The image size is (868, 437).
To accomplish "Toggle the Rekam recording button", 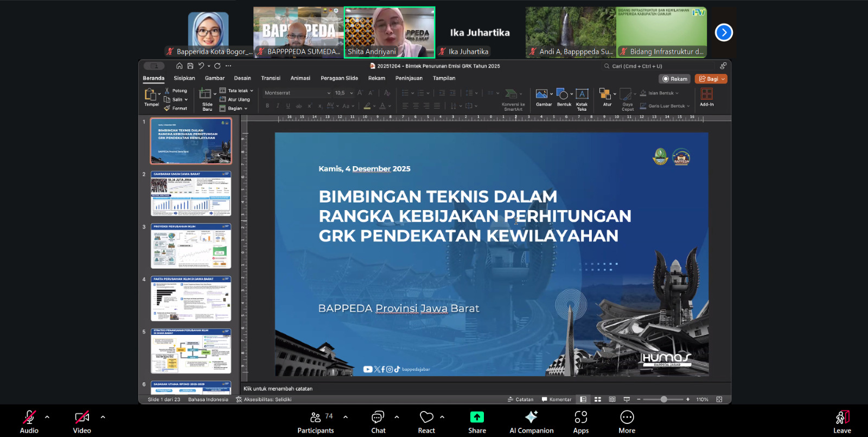I will click(x=674, y=79).
